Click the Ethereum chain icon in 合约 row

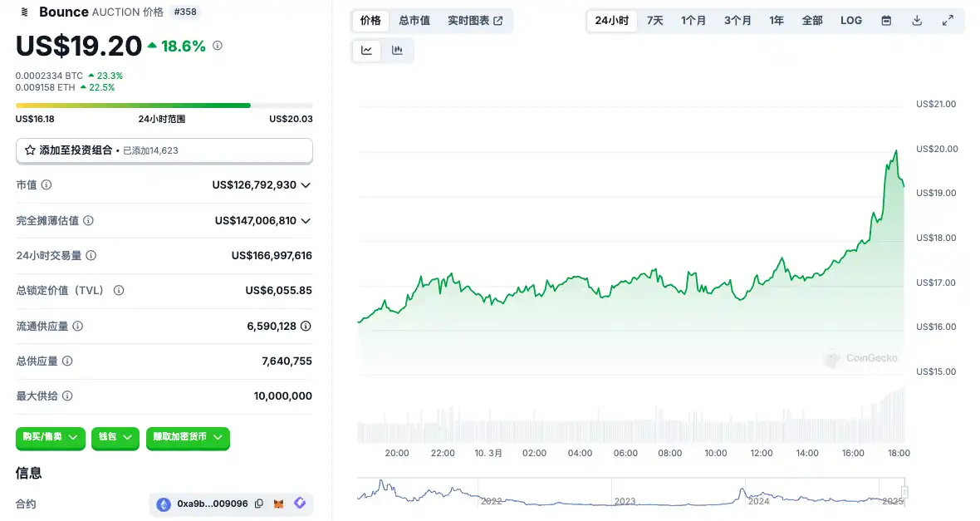pyautogui.click(x=164, y=504)
